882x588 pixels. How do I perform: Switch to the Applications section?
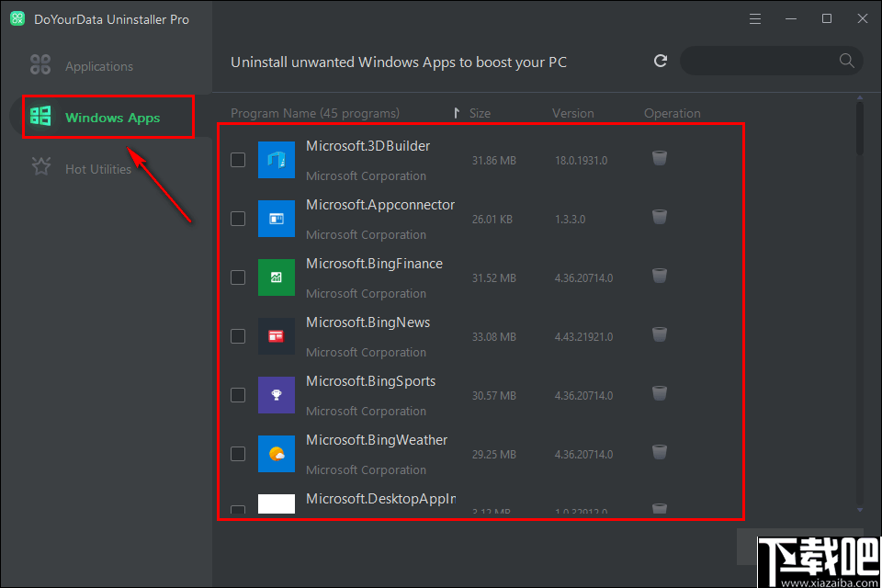[97, 65]
